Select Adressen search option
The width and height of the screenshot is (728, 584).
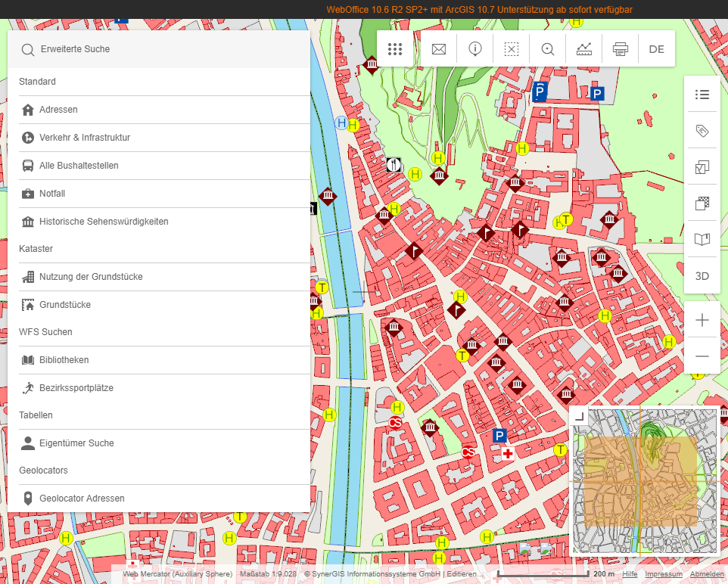point(59,110)
